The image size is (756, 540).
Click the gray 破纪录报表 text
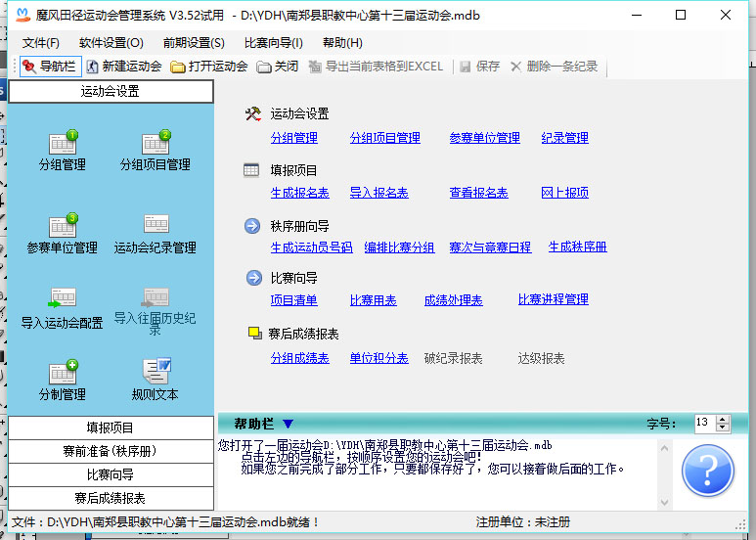pos(453,358)
